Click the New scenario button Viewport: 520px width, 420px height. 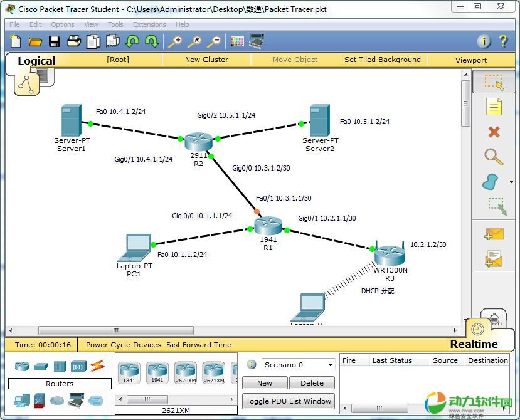(x=265, y=383)
